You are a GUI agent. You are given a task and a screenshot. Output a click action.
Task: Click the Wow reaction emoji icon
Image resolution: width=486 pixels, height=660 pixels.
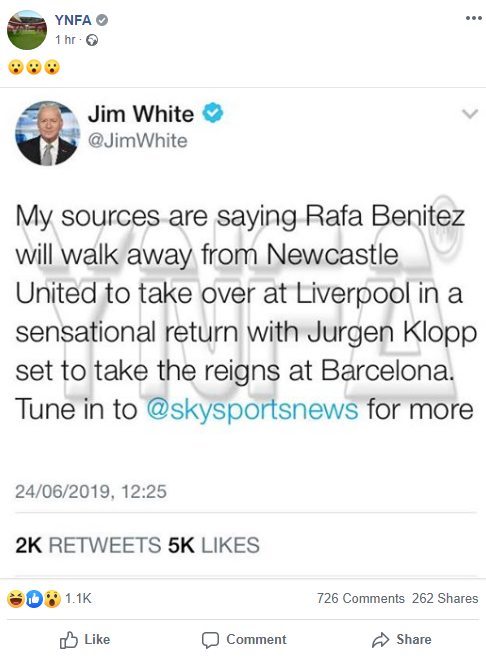tap(52, 599)
